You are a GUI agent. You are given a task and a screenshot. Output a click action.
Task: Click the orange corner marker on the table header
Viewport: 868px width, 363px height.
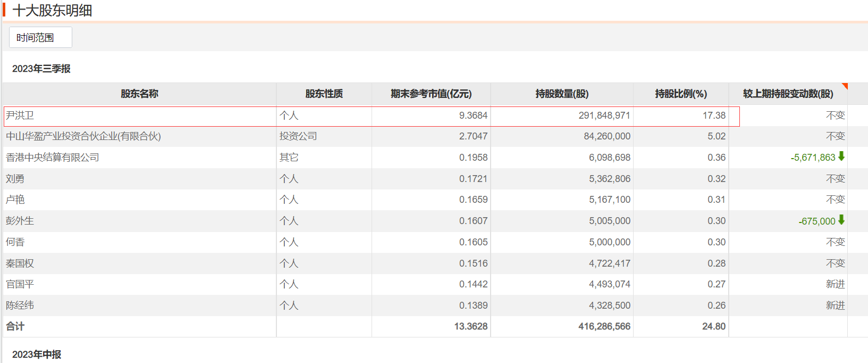[845, 86]
